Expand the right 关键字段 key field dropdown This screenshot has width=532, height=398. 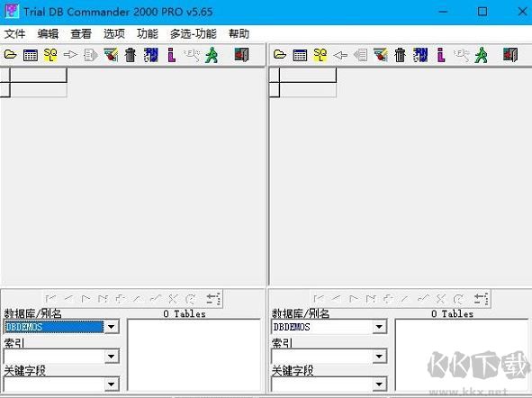(x=379, y=384)
